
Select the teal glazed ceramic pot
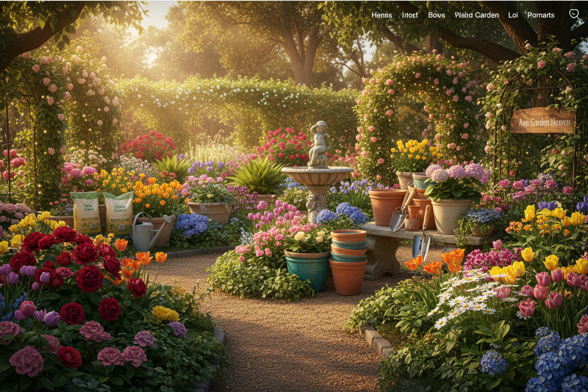click(x=308, y=270)
